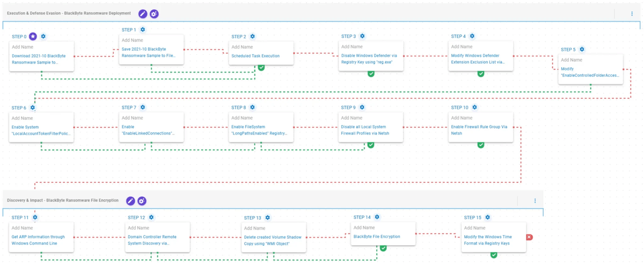Click the green shield check under Disable Windows Defender step

click(371, 74)
